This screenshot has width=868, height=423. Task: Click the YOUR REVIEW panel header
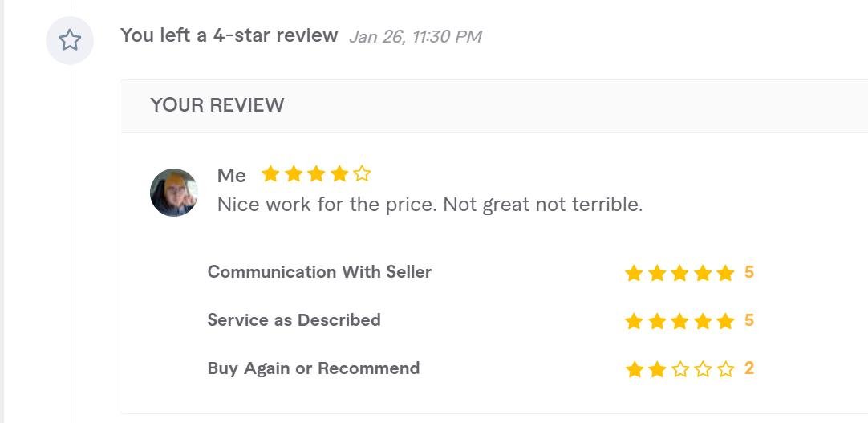tap(217, 105)
